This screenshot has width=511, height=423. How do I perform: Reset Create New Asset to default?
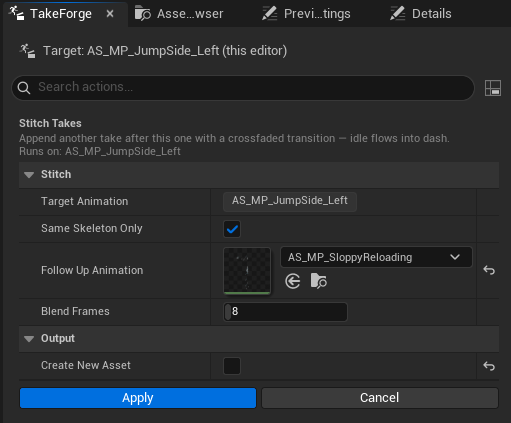(489, 366)
